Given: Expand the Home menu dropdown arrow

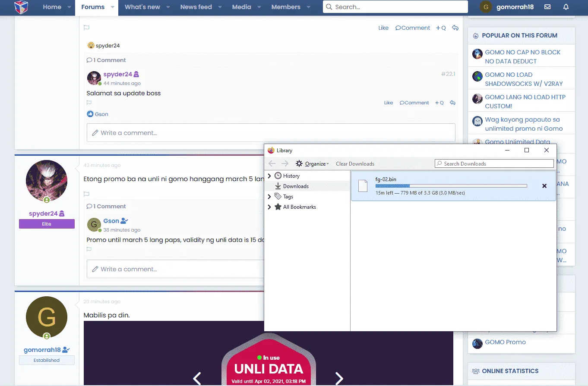Looking at the screenshot, I should click(x=70, y=7).
